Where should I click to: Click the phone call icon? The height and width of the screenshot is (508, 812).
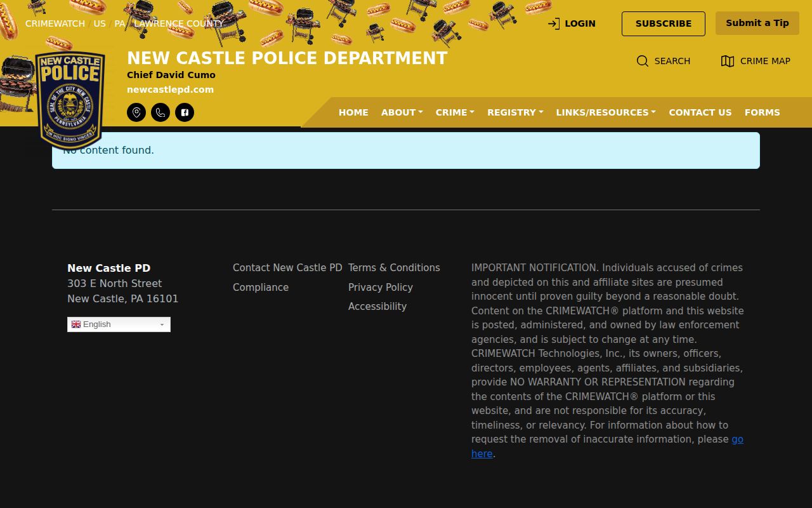click(x=160, y=112)
